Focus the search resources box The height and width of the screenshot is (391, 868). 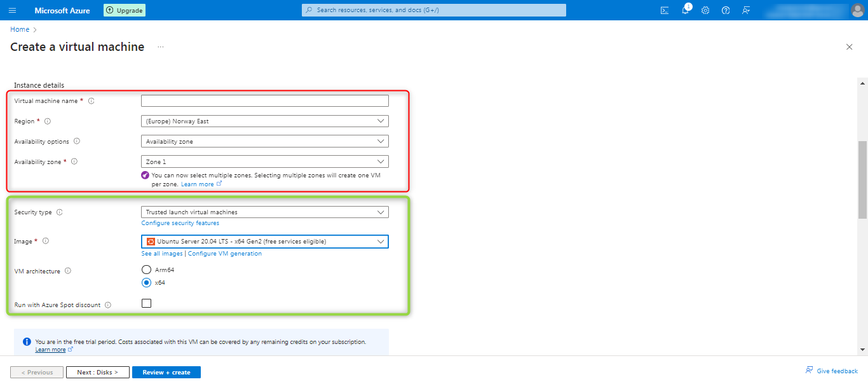(434, 10)
